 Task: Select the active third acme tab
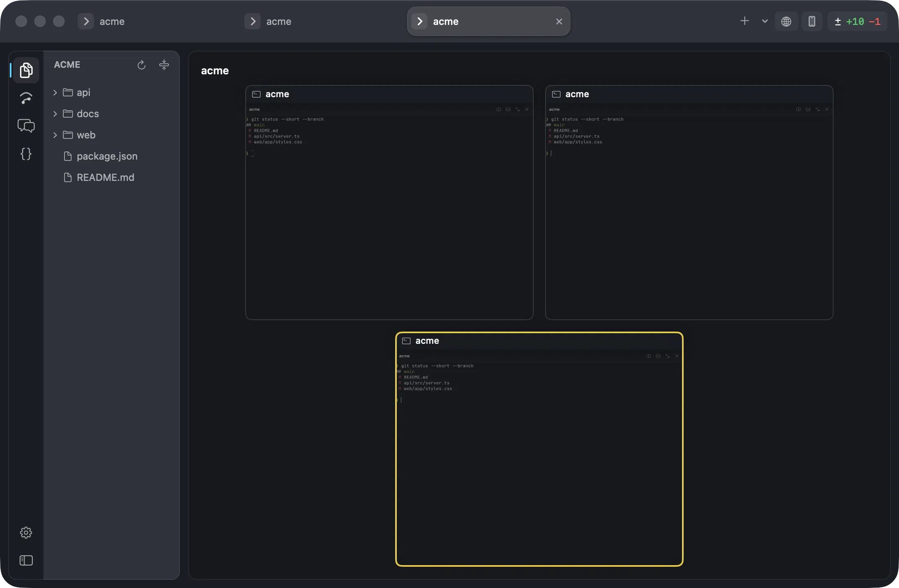[488, 21]
